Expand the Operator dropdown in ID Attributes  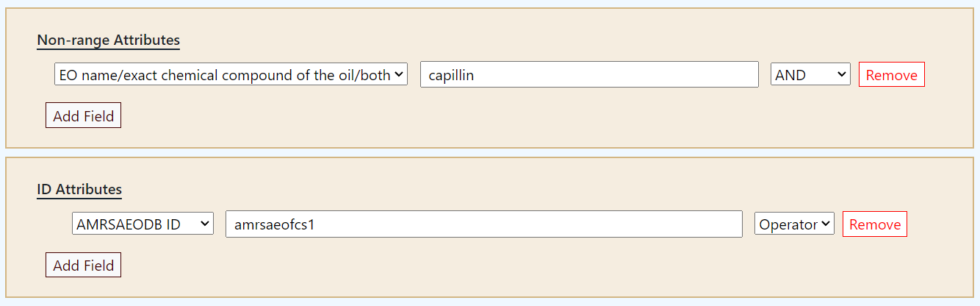click(793, 224)
